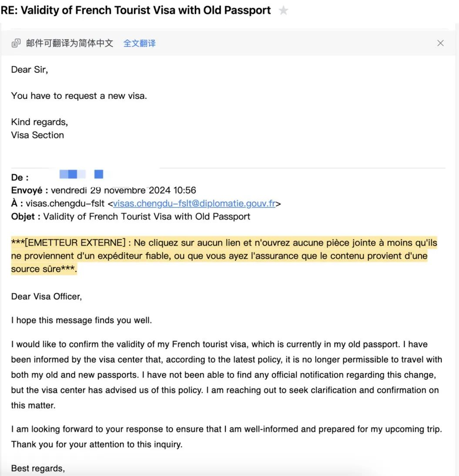Star this email next to the subject

tap(283, 10)
